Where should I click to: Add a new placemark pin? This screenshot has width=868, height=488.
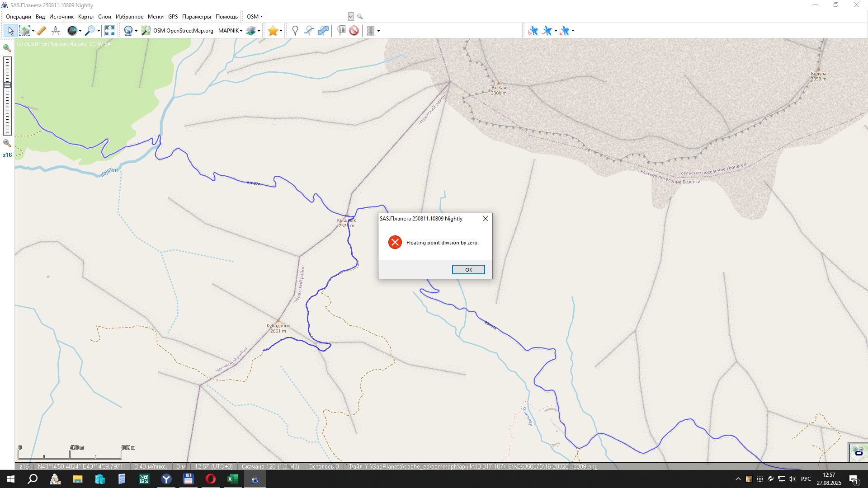(295, 31)
